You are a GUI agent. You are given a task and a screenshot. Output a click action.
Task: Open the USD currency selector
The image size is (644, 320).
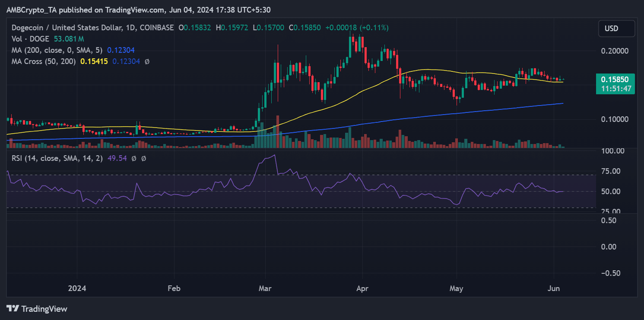tap(616, 29)
